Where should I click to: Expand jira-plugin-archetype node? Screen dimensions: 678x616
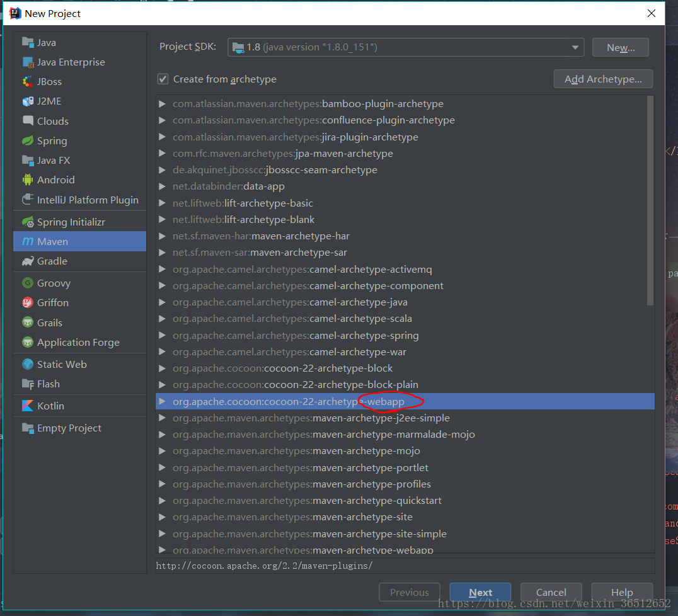162,137
